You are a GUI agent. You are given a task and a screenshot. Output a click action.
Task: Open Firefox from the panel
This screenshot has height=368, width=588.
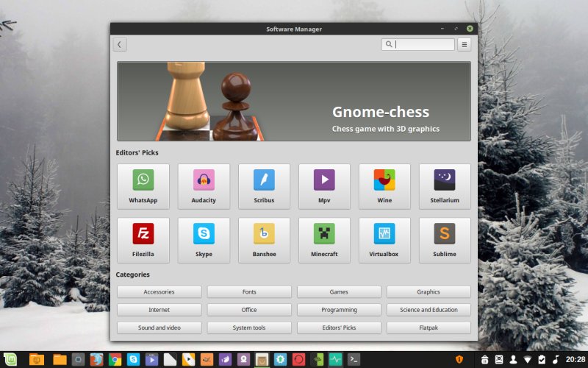pyautogui.click(x=96, y=360)
